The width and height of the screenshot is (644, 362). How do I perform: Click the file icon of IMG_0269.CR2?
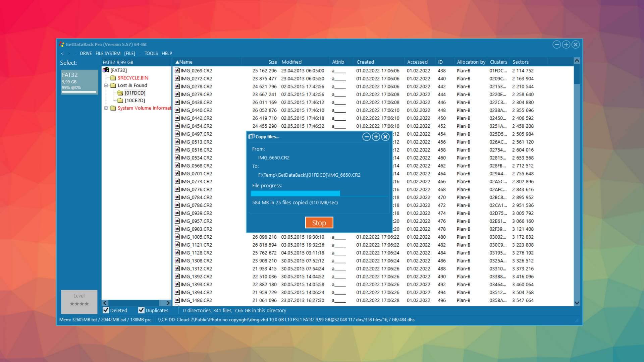177,70
